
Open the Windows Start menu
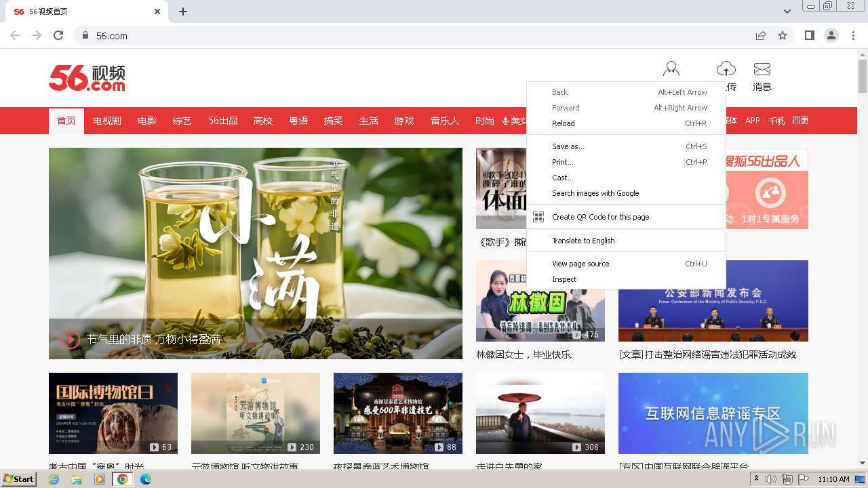coord(19,479)
